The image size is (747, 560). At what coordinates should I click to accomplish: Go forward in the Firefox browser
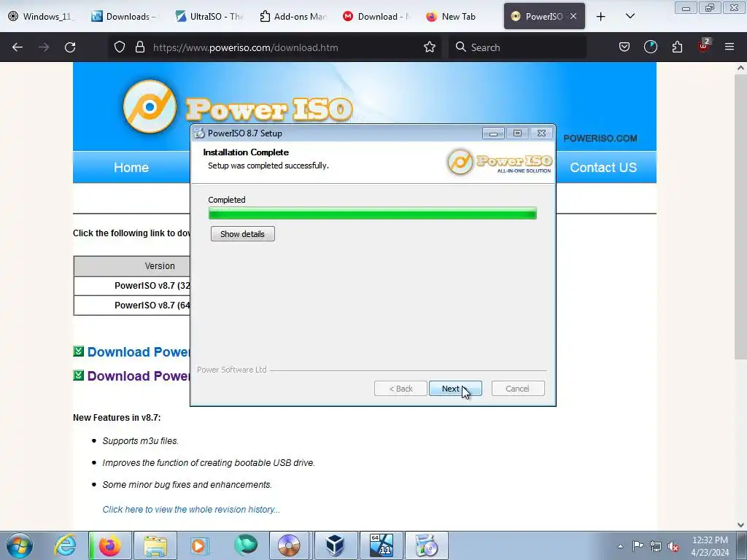44,47
